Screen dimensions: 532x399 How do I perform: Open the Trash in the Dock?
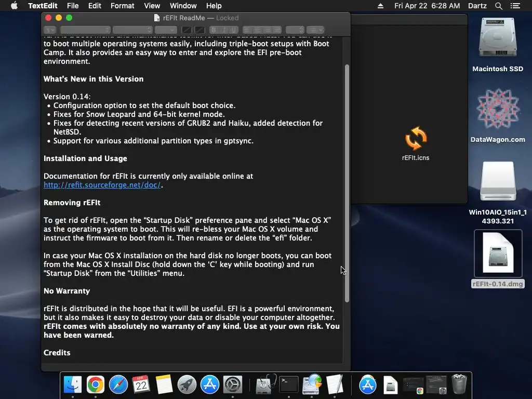coord(459,384)
